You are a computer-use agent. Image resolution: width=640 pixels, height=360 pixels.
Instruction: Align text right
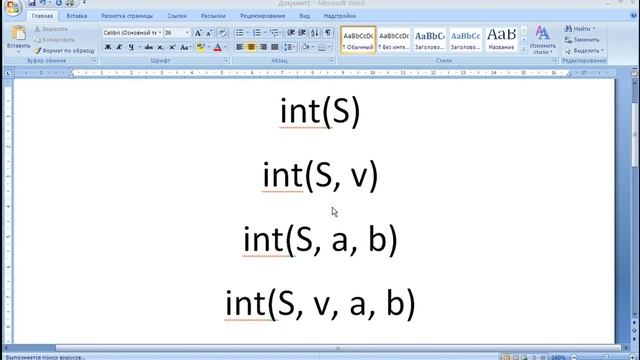click(263, 47)
